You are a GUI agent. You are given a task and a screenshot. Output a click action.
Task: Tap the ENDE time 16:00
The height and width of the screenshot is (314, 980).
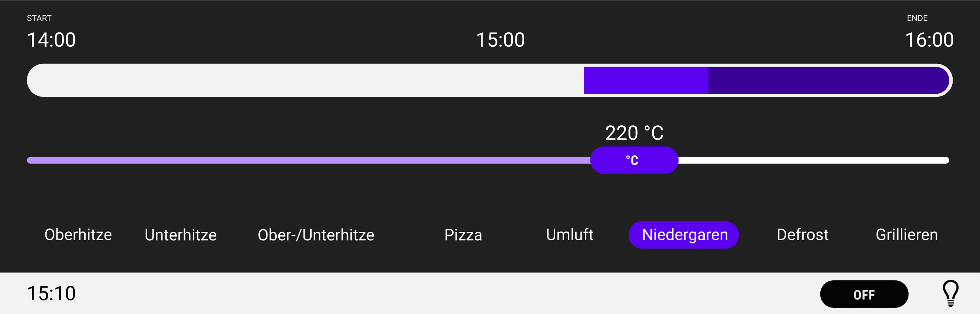[x=929, y=40]
